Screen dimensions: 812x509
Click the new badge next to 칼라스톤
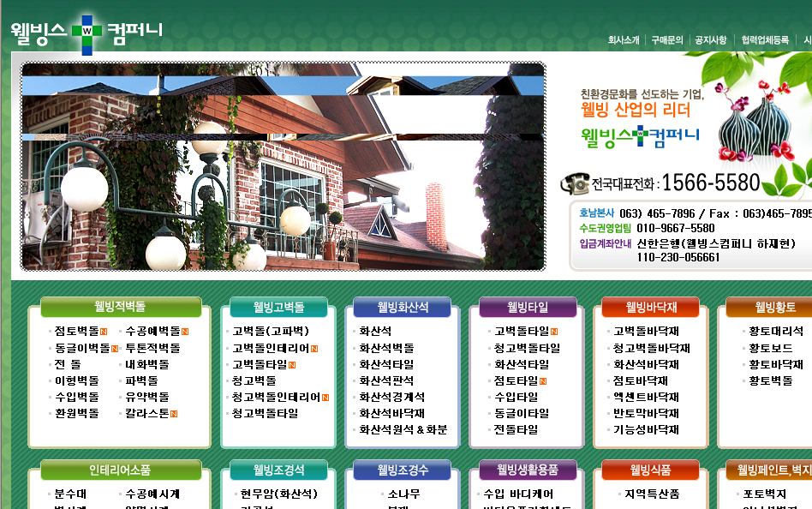click(x=174, y=414)
